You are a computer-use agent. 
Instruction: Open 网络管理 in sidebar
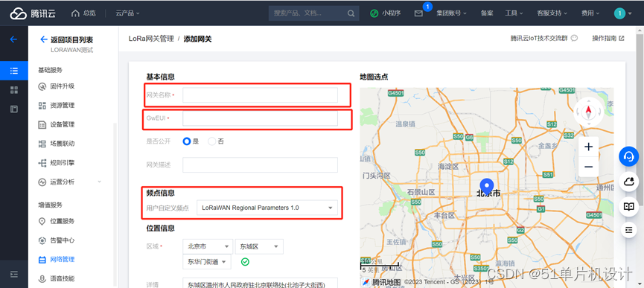(62, 259)
